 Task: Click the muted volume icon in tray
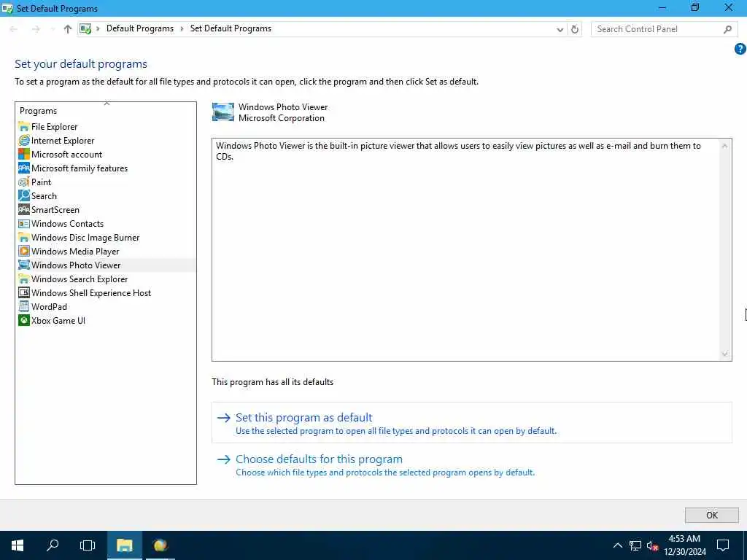point(652,545)
